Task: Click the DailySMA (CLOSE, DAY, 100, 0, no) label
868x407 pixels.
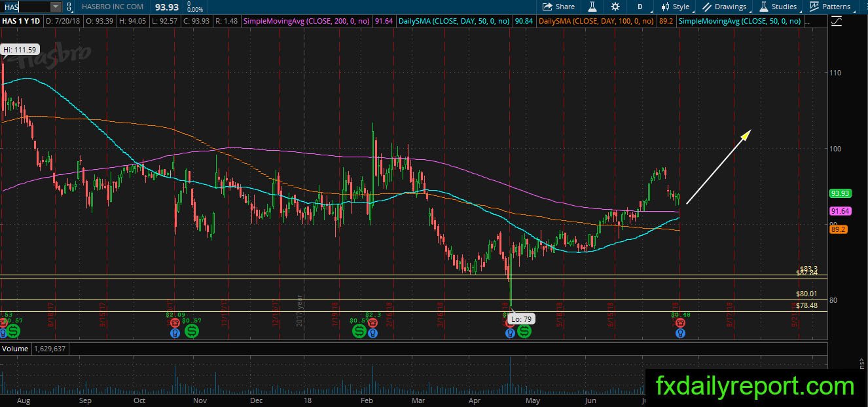Action: point(596,22)
